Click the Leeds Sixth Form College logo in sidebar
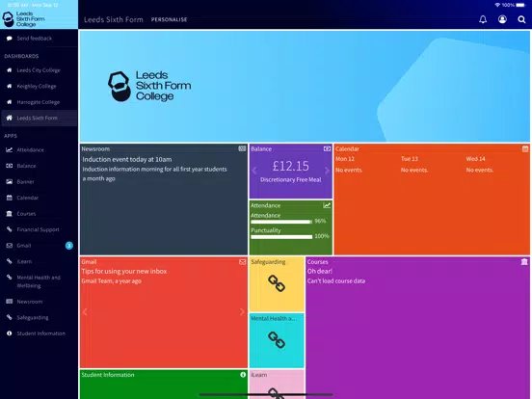 23,19
